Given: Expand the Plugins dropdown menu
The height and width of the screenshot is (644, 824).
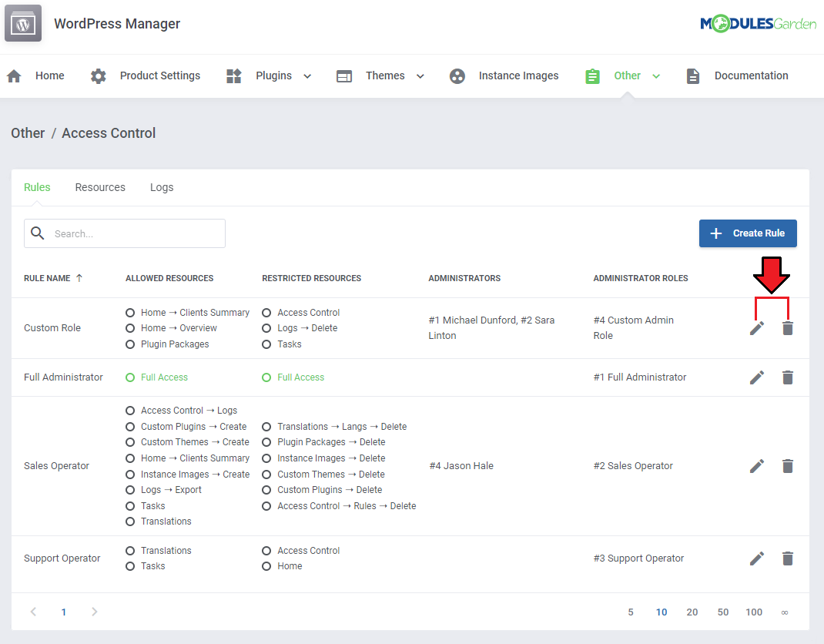Looking at the screenshot, I should 307,76.
